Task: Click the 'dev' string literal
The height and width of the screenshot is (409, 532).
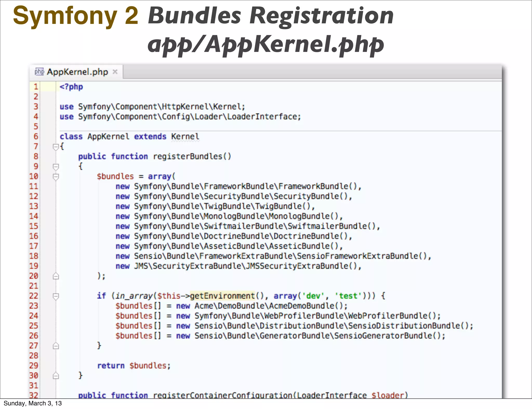Action: [313, 296]
